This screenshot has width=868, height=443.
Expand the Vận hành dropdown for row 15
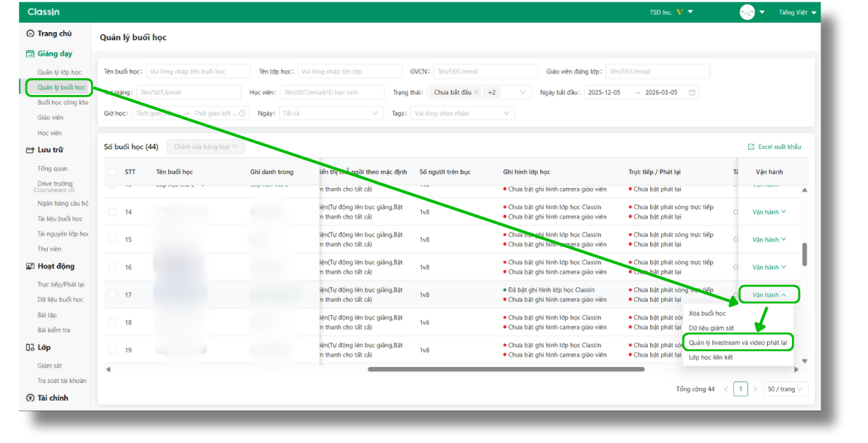(769, 240)
